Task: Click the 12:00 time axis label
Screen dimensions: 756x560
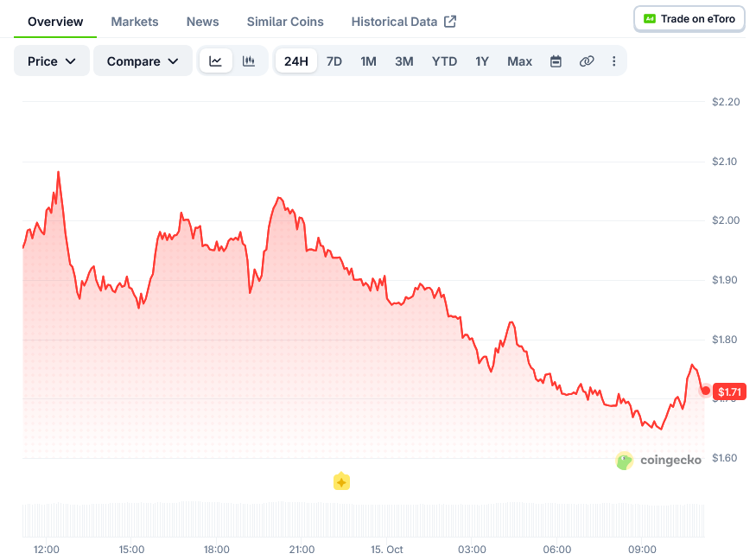Action: (47, 550)
